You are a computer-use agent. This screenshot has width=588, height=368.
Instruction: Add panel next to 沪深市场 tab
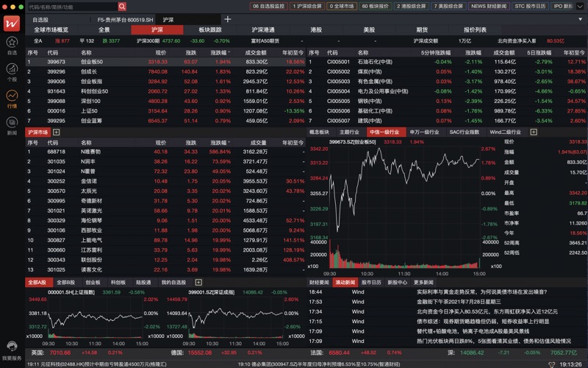[57, 132]
